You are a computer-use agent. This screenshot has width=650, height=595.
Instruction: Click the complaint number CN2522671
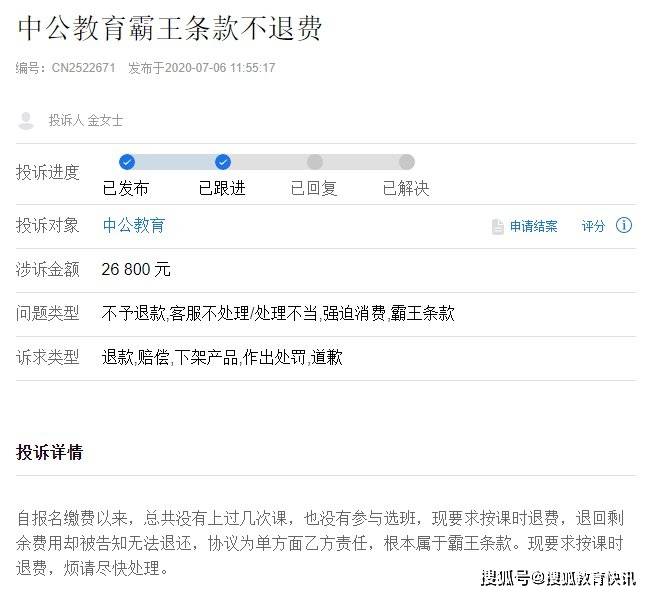pos(83,68)
